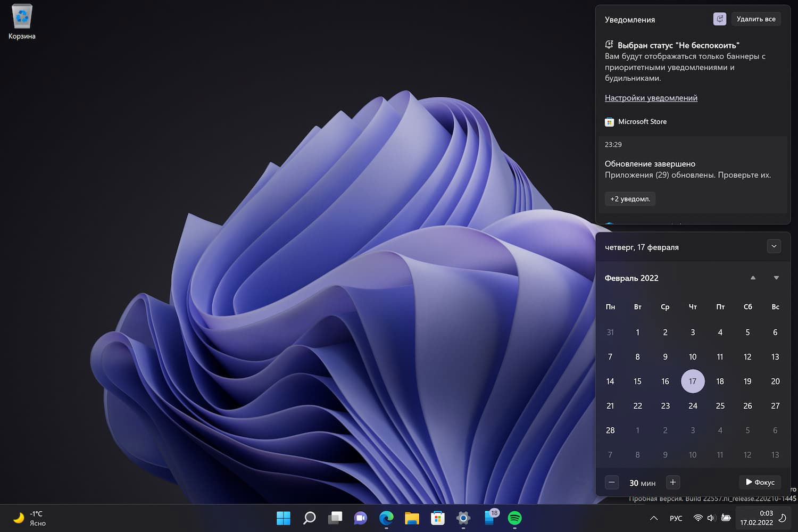Increase focus time with plus button

673,482
